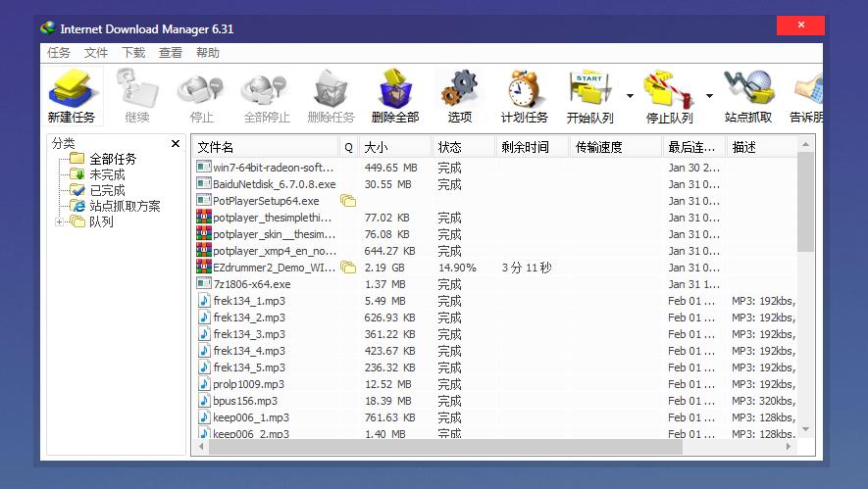Click the partially visible 告诉朋友 icon
868x489 pixels.
(806, 95)
